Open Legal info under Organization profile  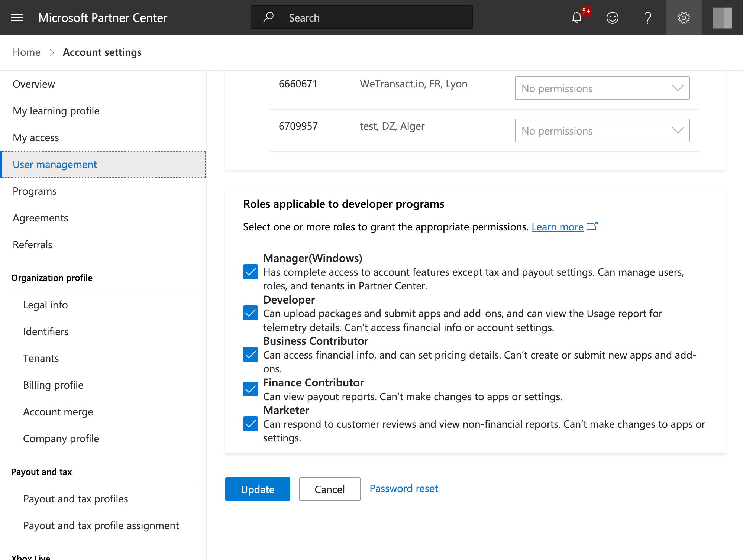(x=45, y=305)
